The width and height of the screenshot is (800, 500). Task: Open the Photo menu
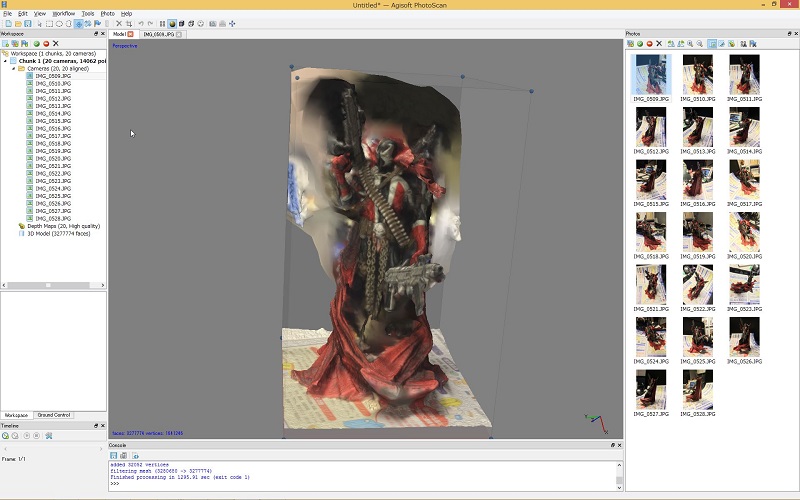click(107, 14)
